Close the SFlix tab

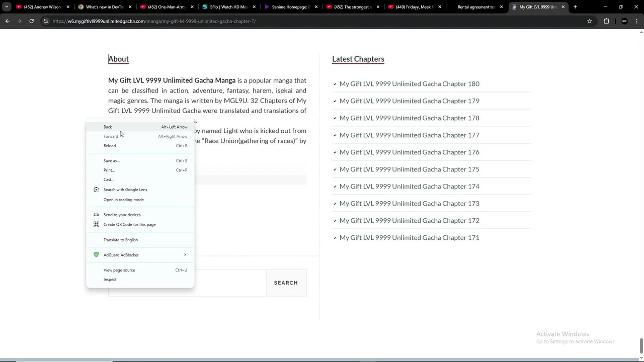click(254, 7)
